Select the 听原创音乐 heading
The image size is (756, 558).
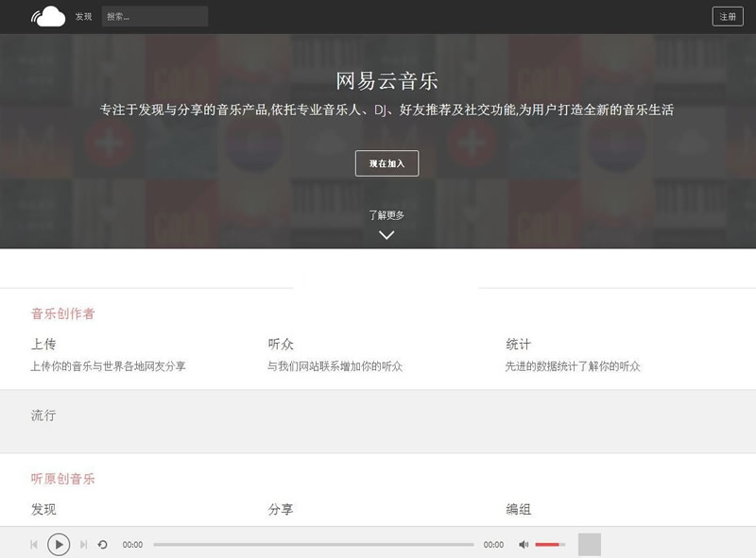pos(62,479)
